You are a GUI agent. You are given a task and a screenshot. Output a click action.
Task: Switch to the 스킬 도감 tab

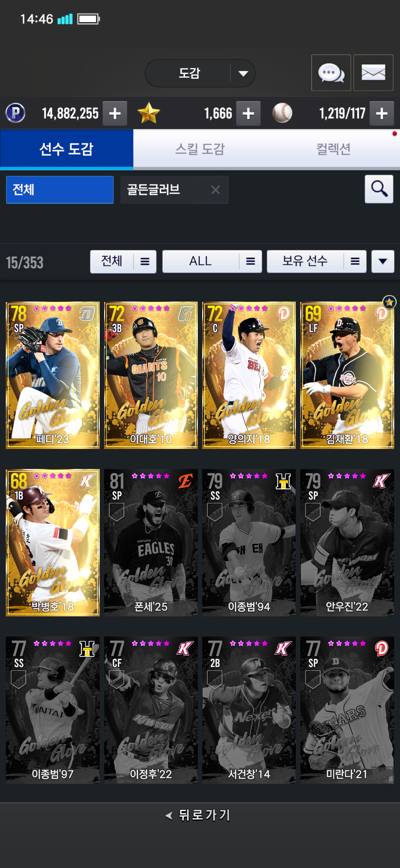pyautogui.click(x=200, y=149)
